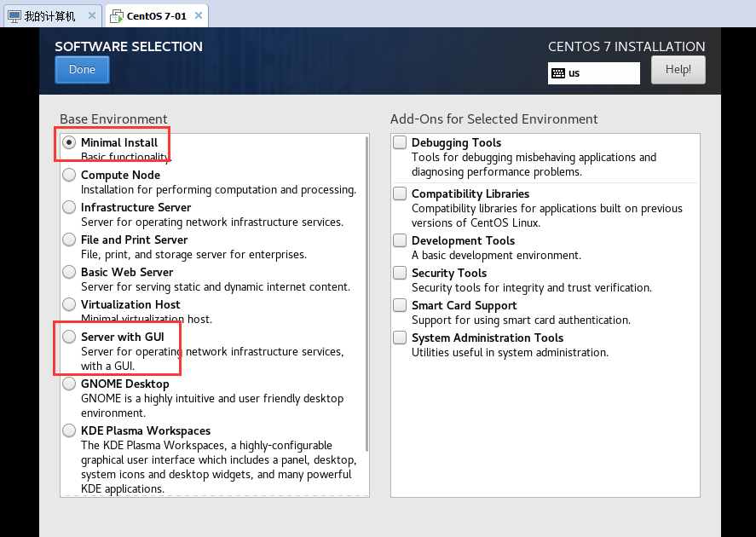Screen dimensions: 756x537
Task: Open the Help! button
Action: [678, 70]
